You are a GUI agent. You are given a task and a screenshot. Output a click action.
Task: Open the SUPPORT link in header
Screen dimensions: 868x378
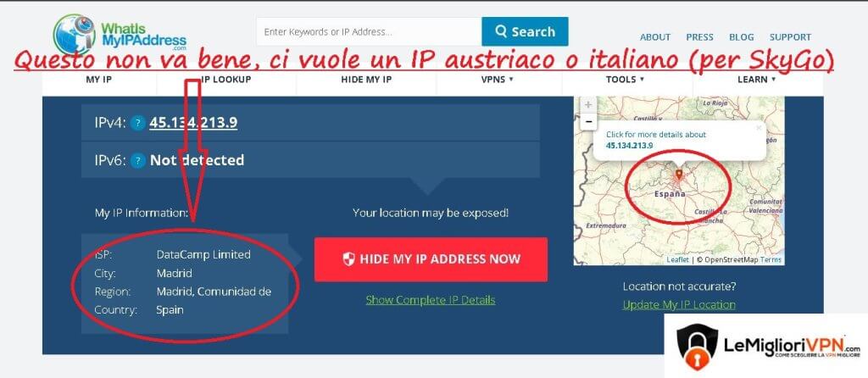point(790,37)
